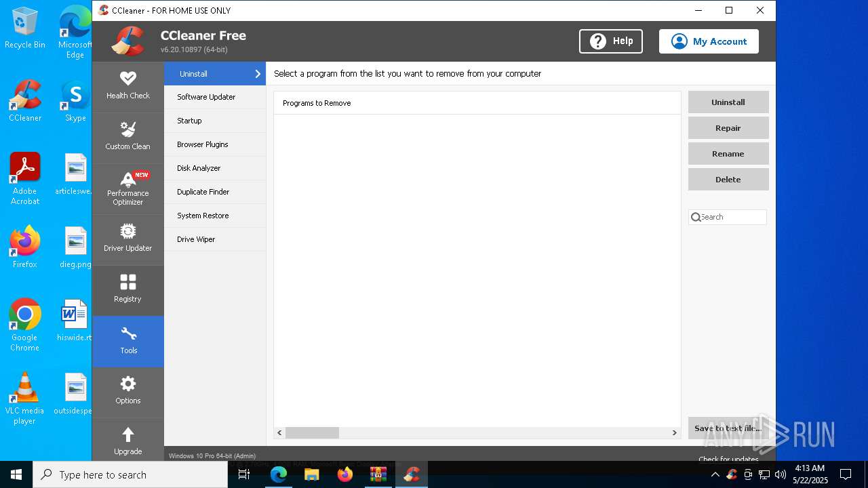The height and width of the screenshot is (488, 868).
Task: Open Disk Analyzer tool
Action: (x=215, y=168)
